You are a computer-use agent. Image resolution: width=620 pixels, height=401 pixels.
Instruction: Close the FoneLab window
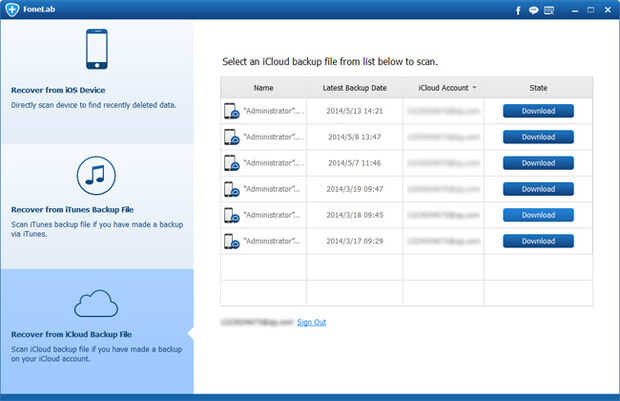pyautogui.click(x=608, y=10)
